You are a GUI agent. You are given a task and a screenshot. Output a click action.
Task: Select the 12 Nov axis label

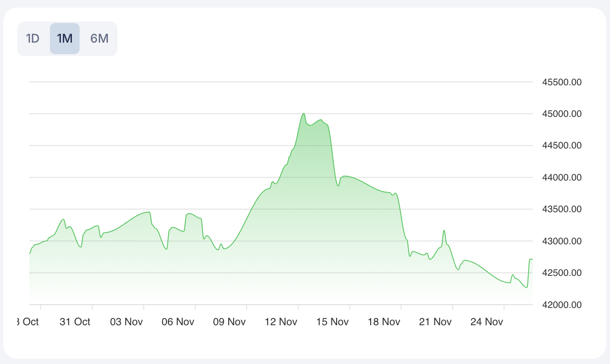281,322
